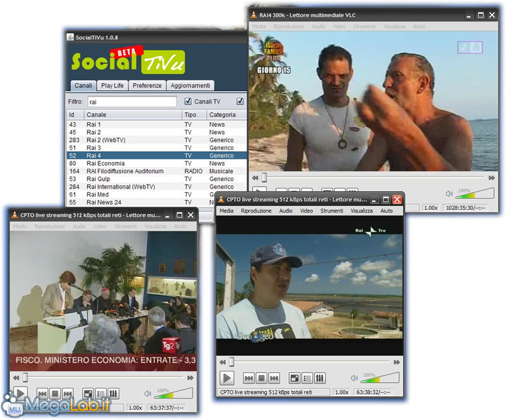Image resolution: width=506 pixels, height=420 pixels.
Task: Click the slower button in the Tg2 VLC window
Action: (16, 378)
